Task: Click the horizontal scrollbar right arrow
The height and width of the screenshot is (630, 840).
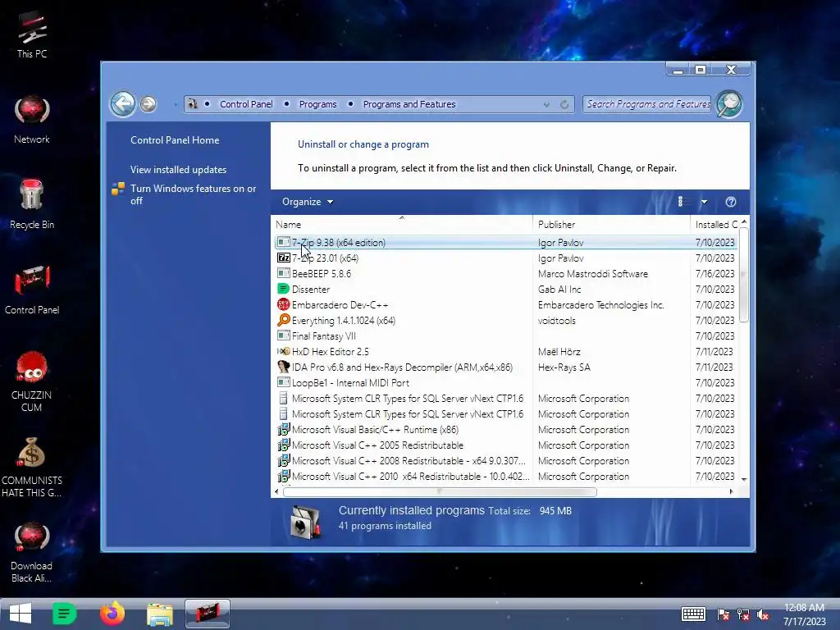Action: pos(731,491)
